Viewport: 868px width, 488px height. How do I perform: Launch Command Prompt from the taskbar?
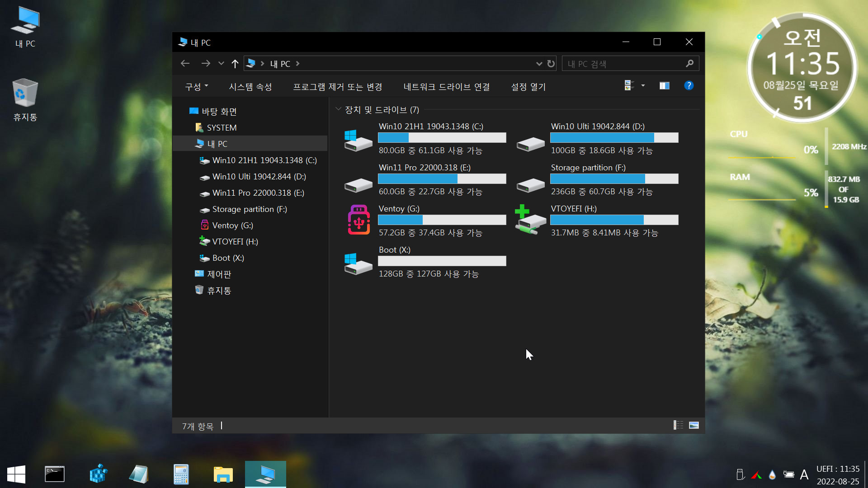click(55, 474)
